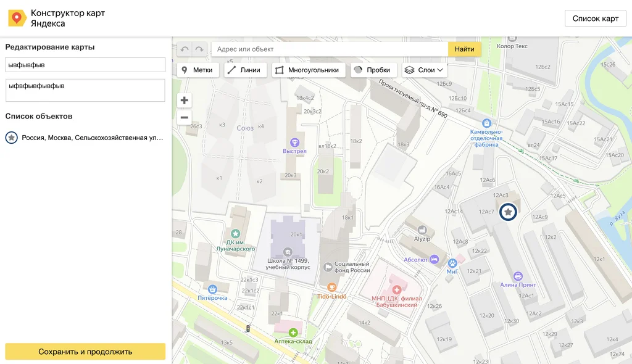Viewport: 632px width, 364px height.
Task: Click the map name field ывфывфыв
Action: (x=85, y=65)
